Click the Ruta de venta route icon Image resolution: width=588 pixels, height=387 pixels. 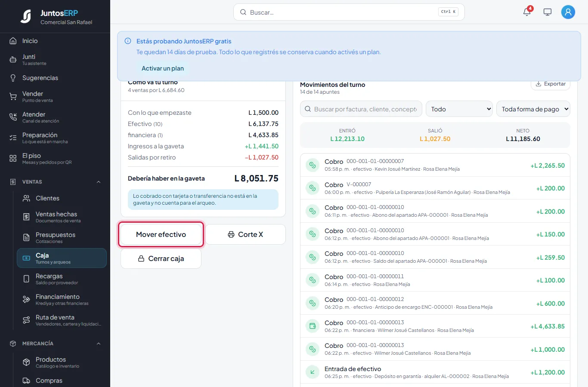pos(26,320)
